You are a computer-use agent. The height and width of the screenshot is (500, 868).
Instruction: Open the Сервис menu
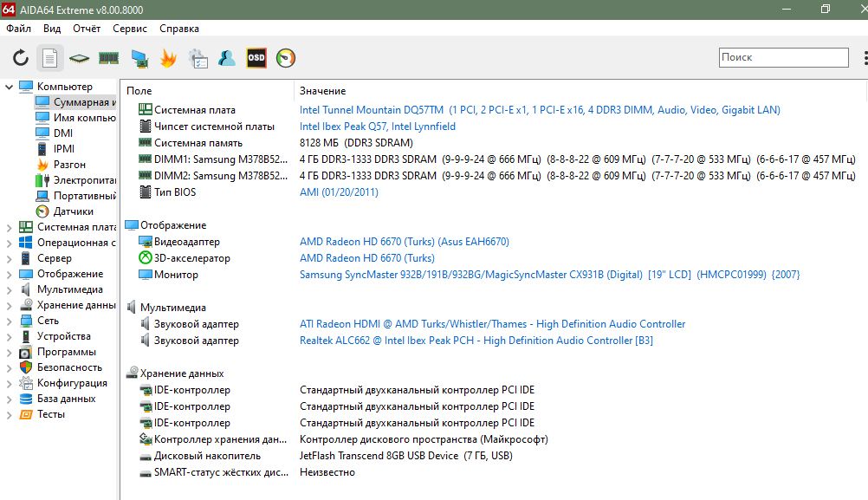point(130,29)
